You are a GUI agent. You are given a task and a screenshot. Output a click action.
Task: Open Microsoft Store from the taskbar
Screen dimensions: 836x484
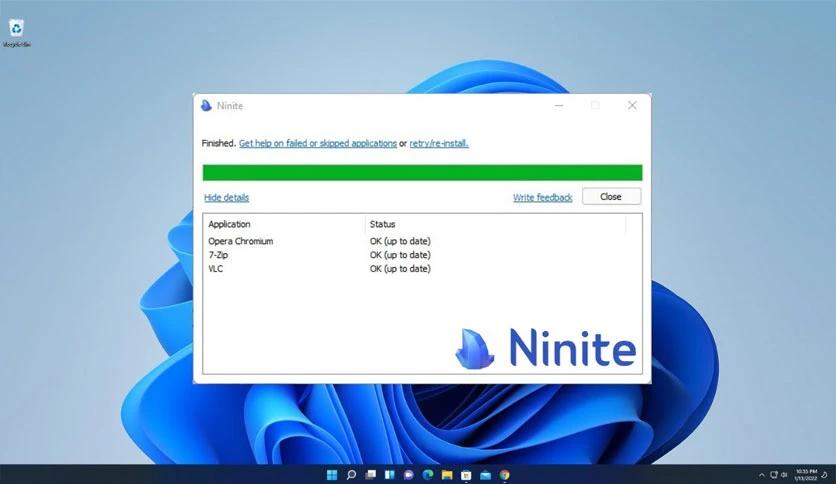pyautogui.click(x=466, y=474)
